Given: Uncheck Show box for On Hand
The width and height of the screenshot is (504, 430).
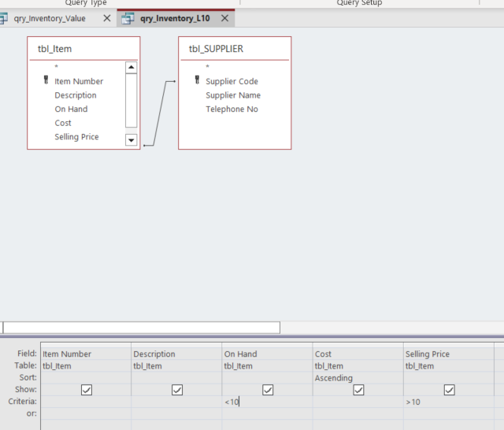Looking at the screenshot, I should point(268,390).
